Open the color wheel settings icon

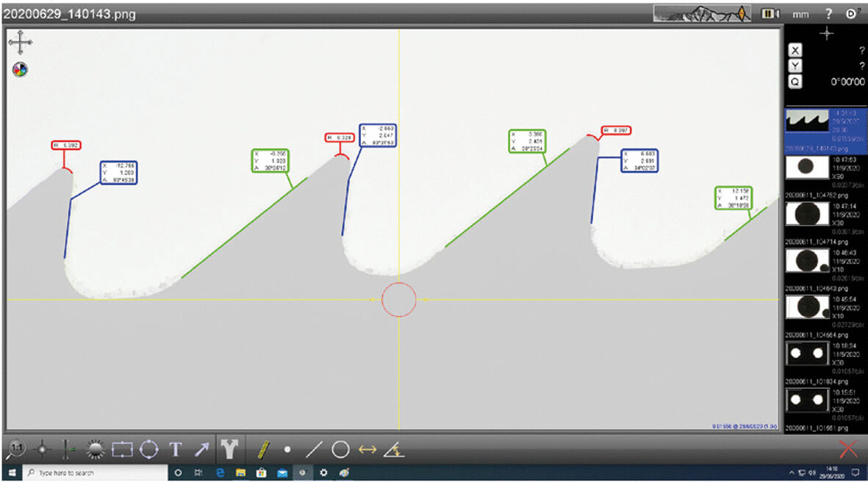point(20,70)
